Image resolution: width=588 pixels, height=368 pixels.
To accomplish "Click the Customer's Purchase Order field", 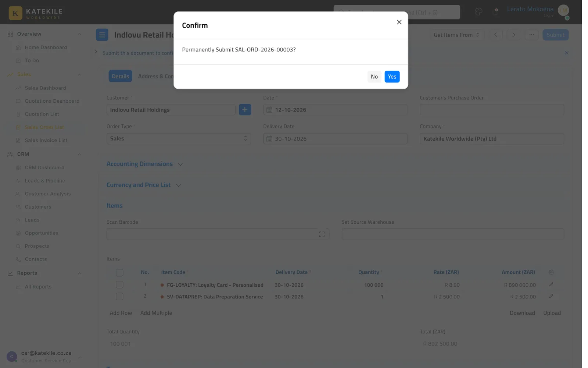I will pos(492,110).
